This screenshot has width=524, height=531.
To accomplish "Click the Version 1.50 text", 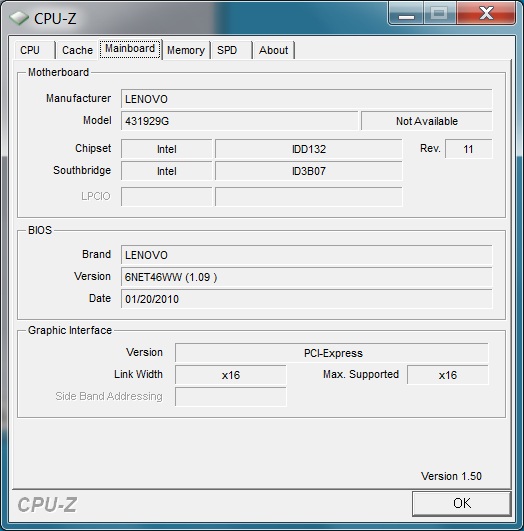I will (451, 476).
